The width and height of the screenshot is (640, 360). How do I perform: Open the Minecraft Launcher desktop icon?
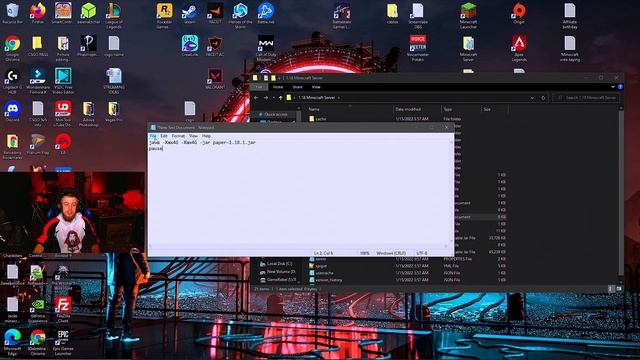(x=468, y=16)
